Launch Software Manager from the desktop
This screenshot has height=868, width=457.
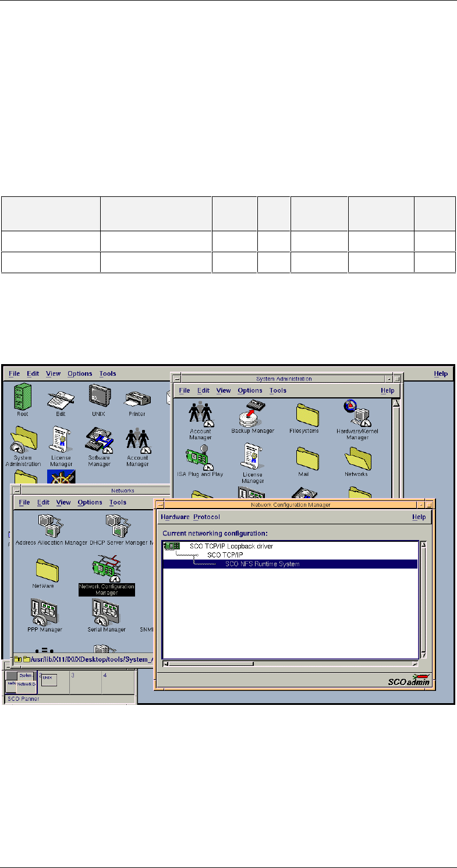(99, 441)
